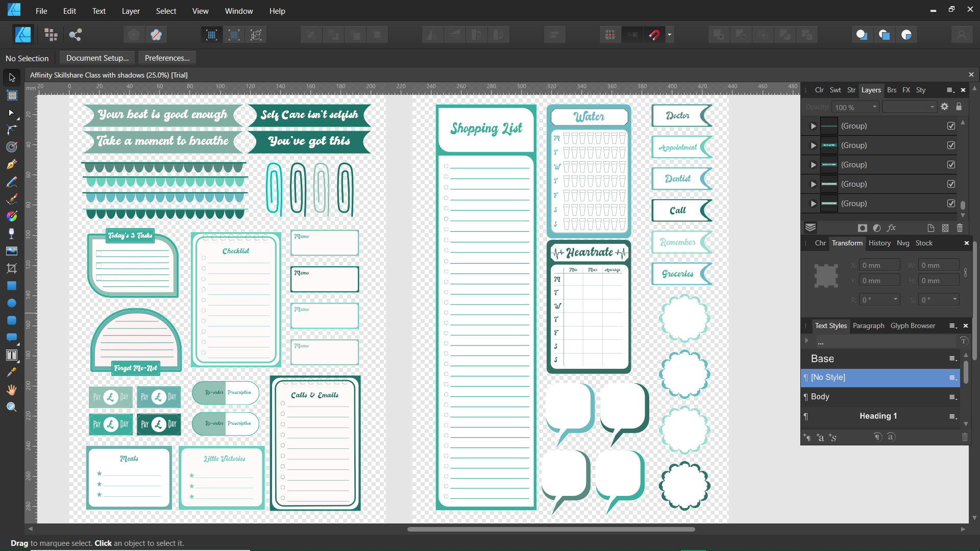The image size is (980, 551).
Task: Expand the second (Group) layer
Action: coord(813,145)
